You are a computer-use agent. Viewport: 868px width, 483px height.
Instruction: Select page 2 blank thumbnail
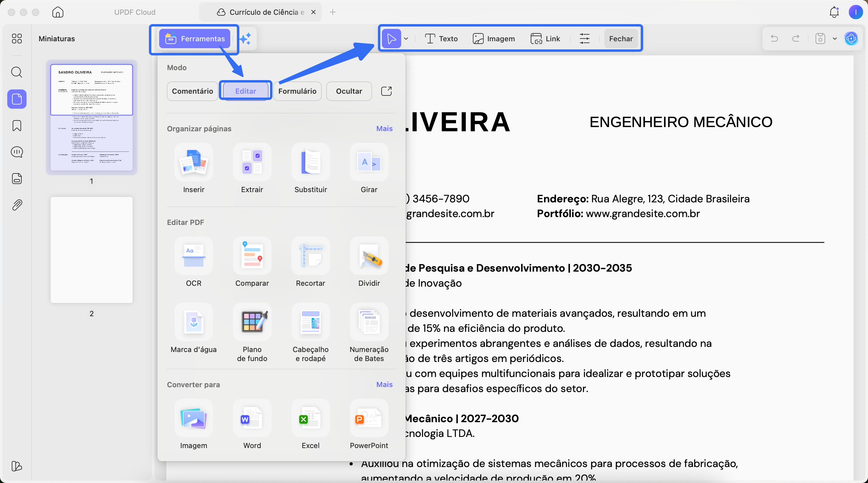[x=91, y=250]
